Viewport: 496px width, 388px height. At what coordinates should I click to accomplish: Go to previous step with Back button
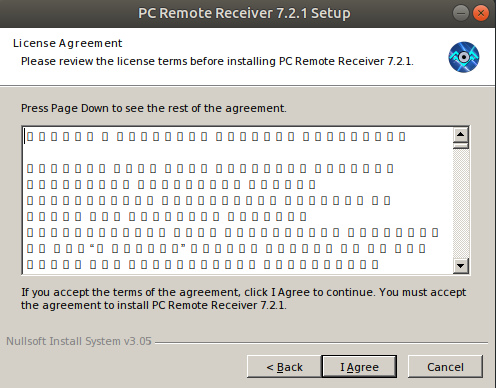[284, 367]
